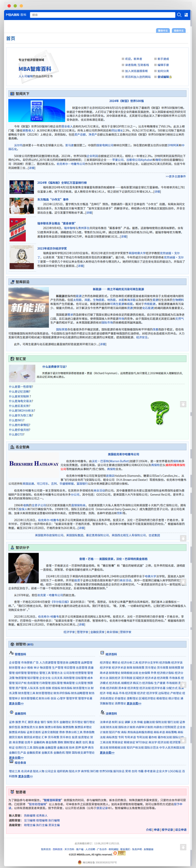This screenshot has height=868, width=196.
Task: Click the 管理百科 category icon
Action: [x=11, y=653]
